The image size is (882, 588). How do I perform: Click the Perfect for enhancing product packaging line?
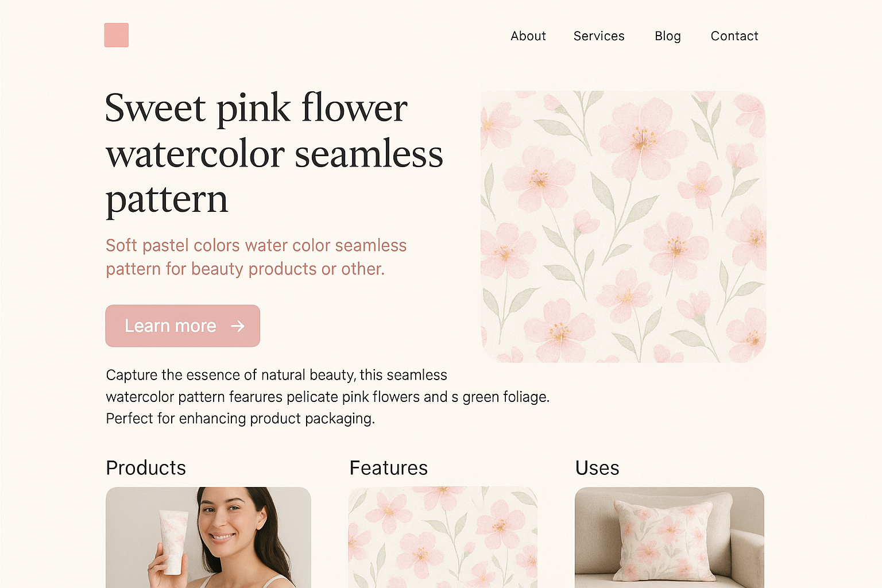click(x=240, y=419)
